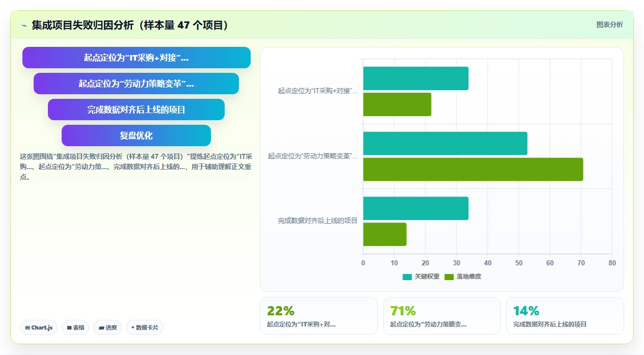The height and width of the screenshot is (355, 644).
Task: Click the title icon beside 集成项目失败归因分析
Action: 24,25
